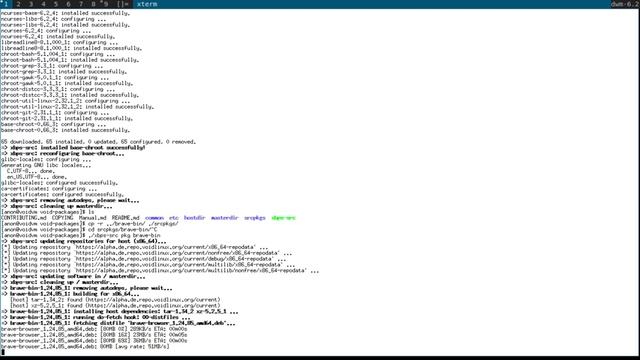Click '65 downloaded, 65 installed' summary line

click(98, 142)
